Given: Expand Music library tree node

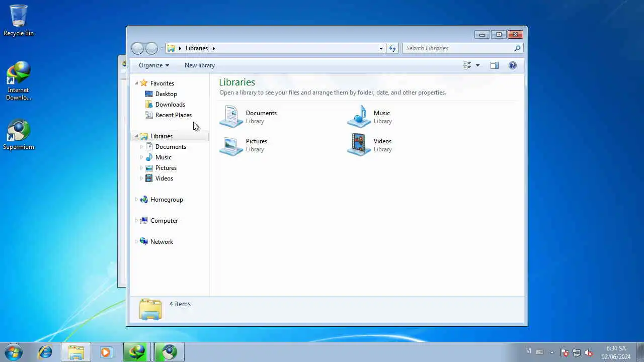Looking at the screenshot, I should point(141,157).
